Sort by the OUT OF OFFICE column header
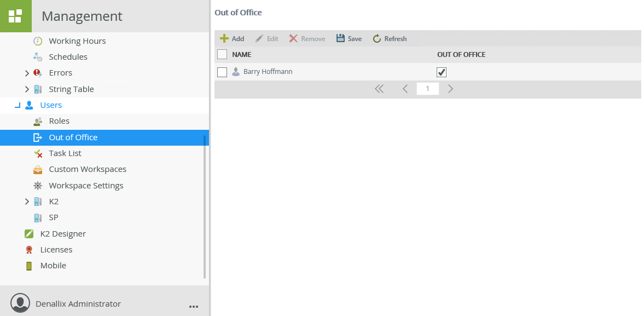 461,54
